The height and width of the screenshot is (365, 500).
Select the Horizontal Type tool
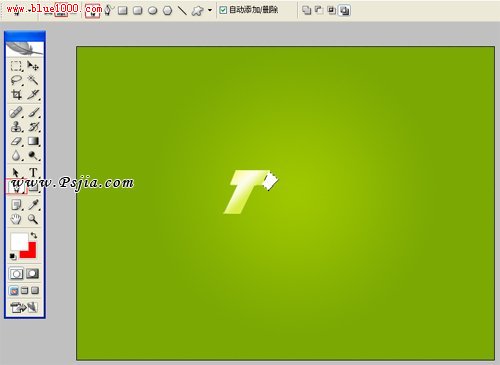[33, 172]
